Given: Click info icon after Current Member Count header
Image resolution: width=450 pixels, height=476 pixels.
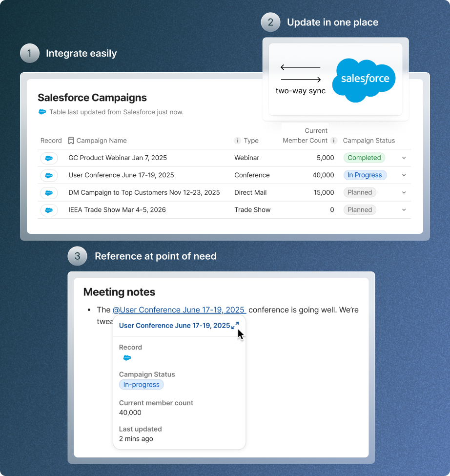Looking at the screenshot, I should [334, 141].
